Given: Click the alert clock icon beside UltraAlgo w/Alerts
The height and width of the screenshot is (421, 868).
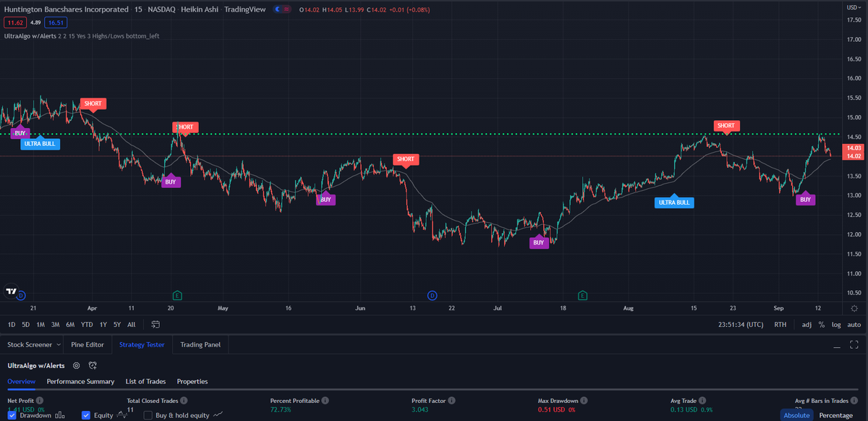Looking at the screenshot, I should 91,366.
